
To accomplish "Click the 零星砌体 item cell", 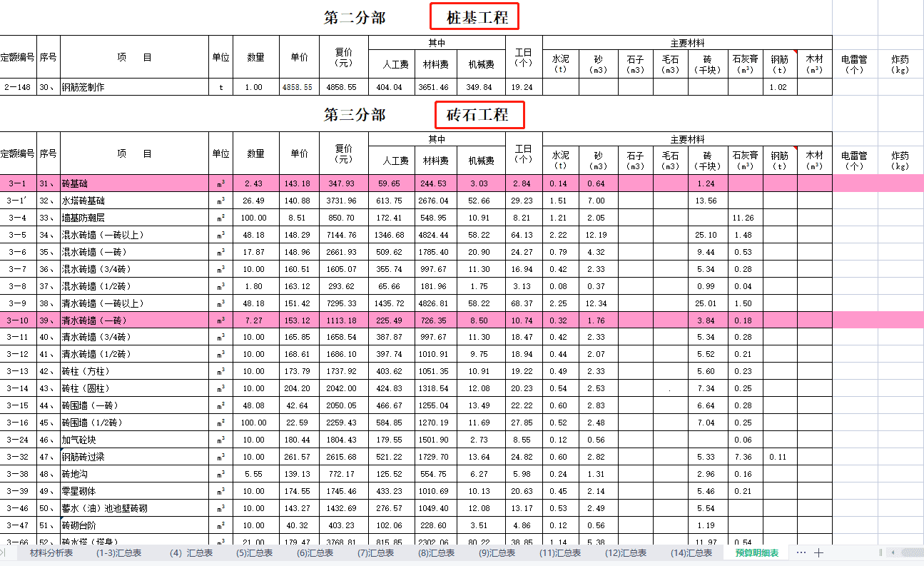I will coord(133,491).
